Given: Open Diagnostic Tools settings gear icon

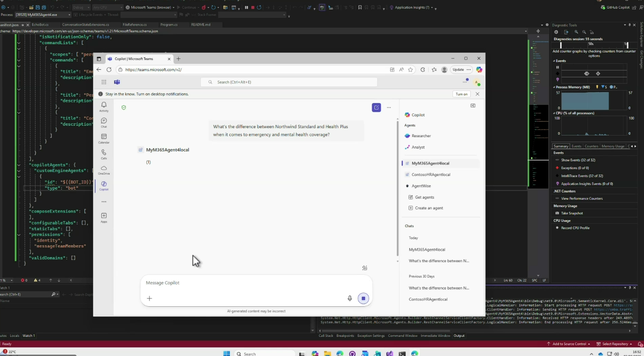Looking at the screenshot, I should (x=556, y=32).
